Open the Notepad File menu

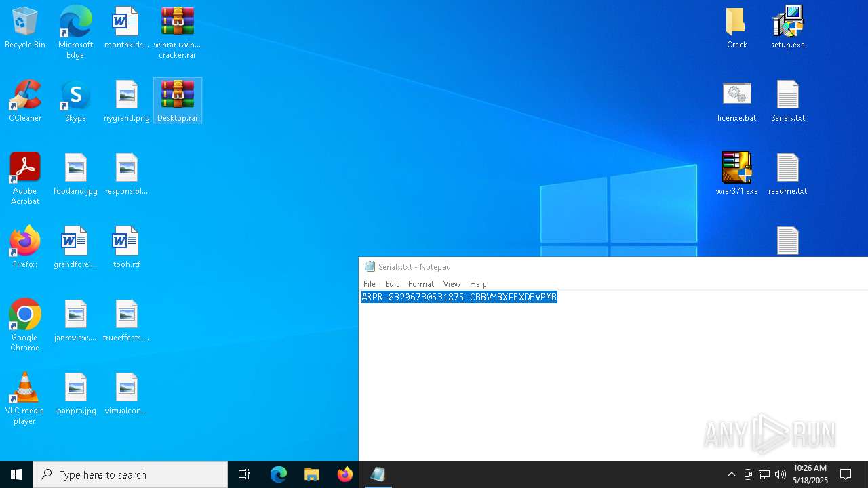click(370, 284)
